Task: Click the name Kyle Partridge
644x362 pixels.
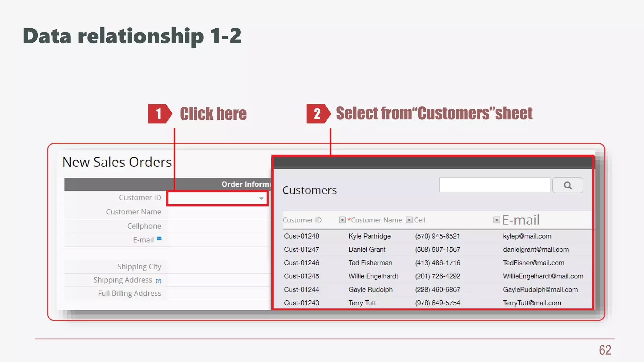Action: click(x=369, y=236)
